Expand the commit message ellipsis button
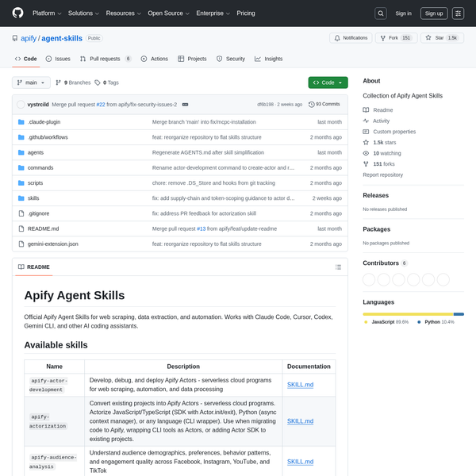Screen dimensions: 476x476 [x=185, y=105]
